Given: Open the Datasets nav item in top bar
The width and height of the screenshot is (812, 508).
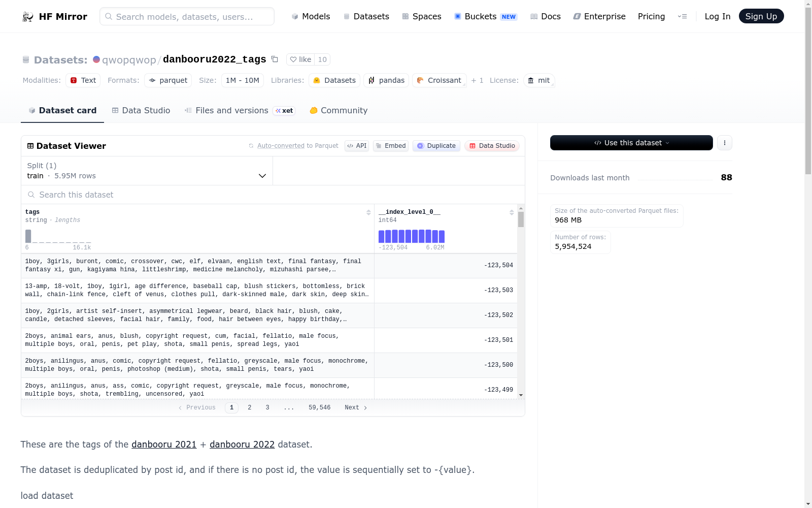Looking at the screenshot, I should pos(366,16).
